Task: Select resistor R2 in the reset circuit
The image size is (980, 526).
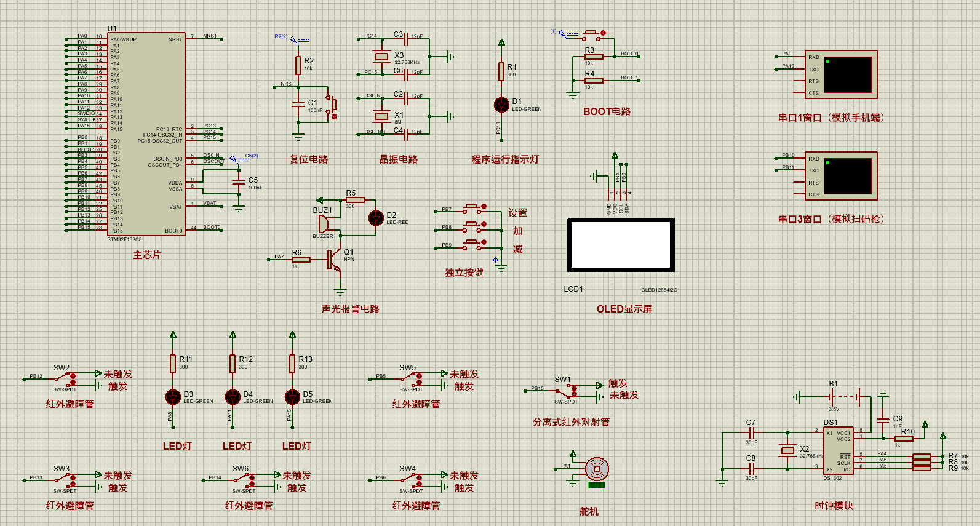Action: pyautogui.click(x=298, y=65)
